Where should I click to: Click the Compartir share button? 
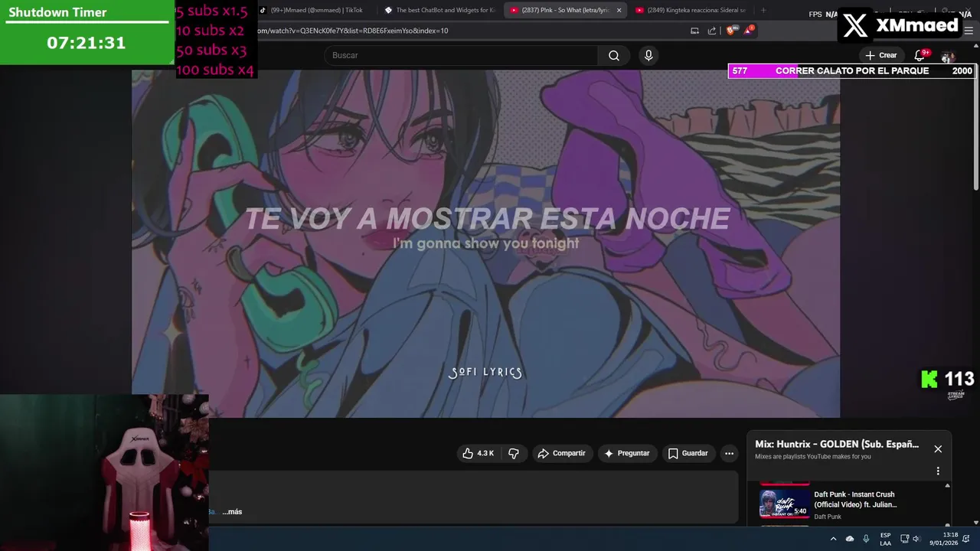coord(561,453)
